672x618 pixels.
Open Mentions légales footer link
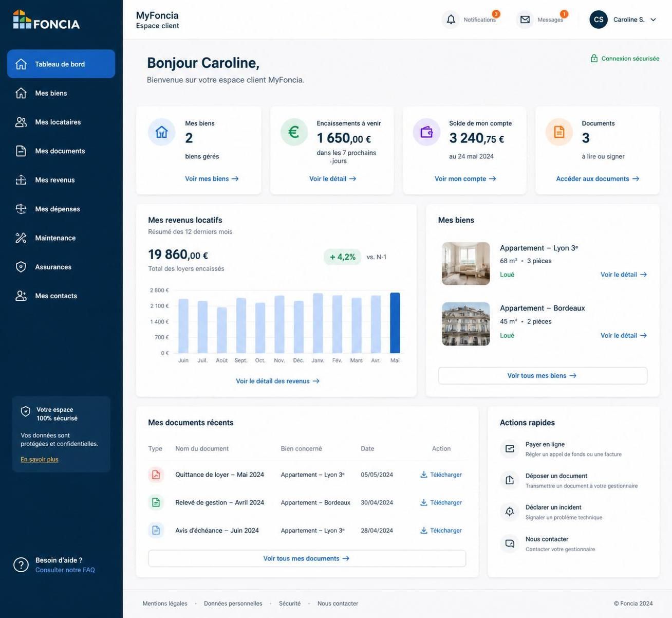point(165,604)
